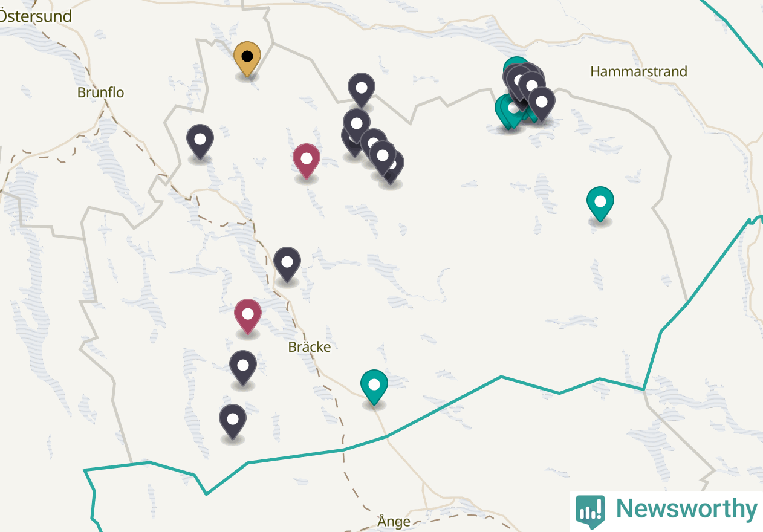The width and height of the screenshot is (763, 532).
Task: Click the rightmost dark marker in the Hammarstrand cluster
Action: click(x=542, y=103)
